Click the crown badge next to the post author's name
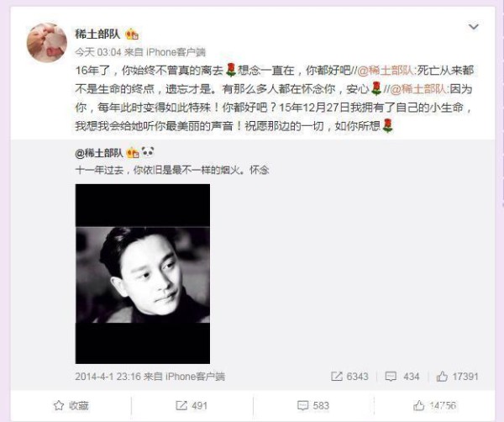Screen dimensions: 504x422 click(x=132, y=34)
